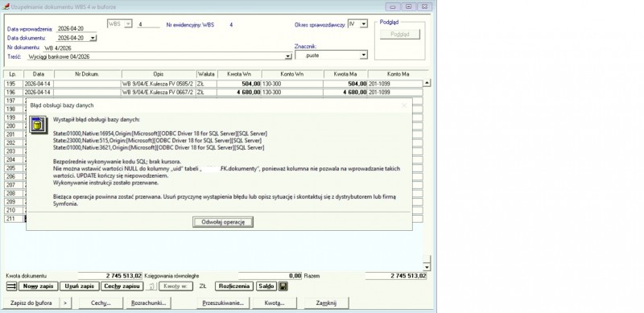This screenshot has width=644, height=313.
Task: Select row number 196
Action: tap(13, 93)
